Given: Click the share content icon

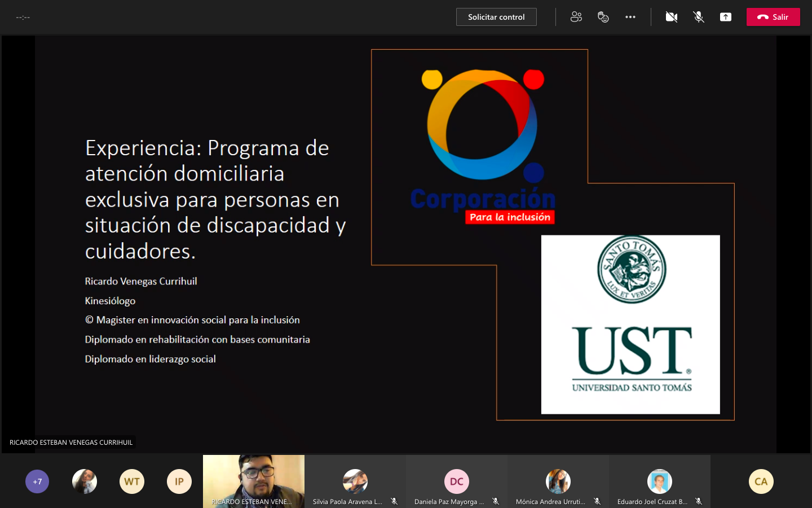Looking at the screenshot, I should (x=725, y=17).
